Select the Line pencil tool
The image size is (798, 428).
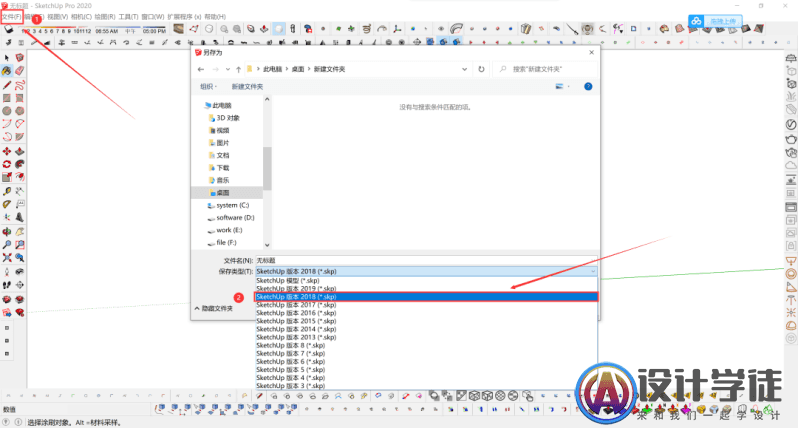click(x=7, y=85)
